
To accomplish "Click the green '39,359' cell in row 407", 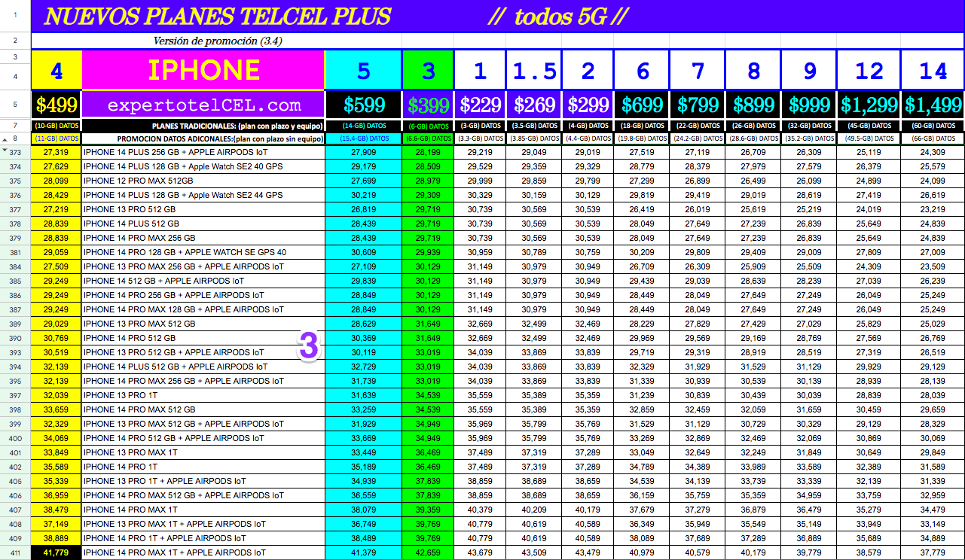I will [x=428, y=510].
